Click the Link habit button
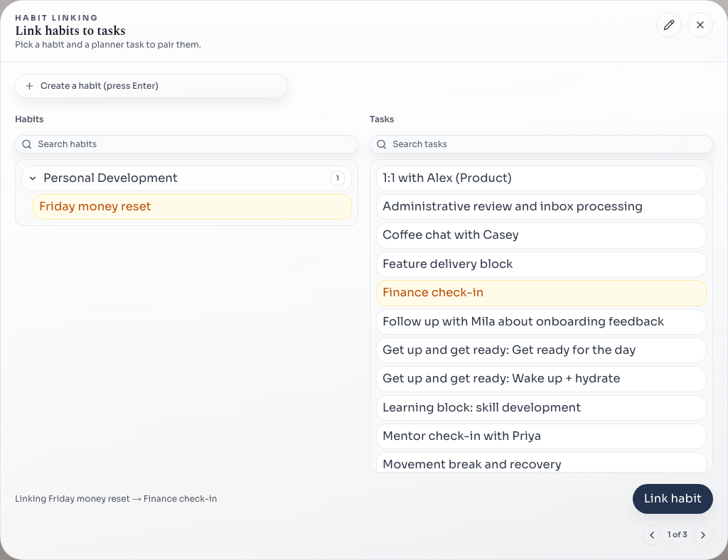The image size is (728, 560). coord(673,498)
